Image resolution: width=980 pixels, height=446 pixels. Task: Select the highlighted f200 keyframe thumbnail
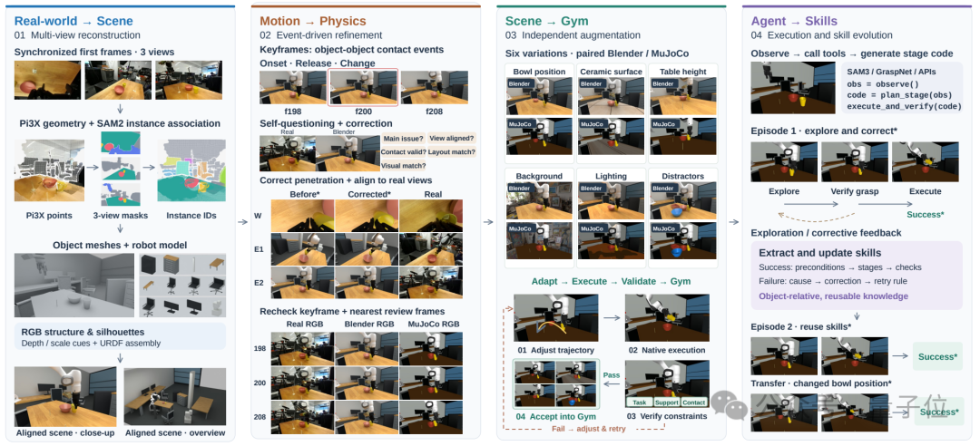click(x=363, y=87)
